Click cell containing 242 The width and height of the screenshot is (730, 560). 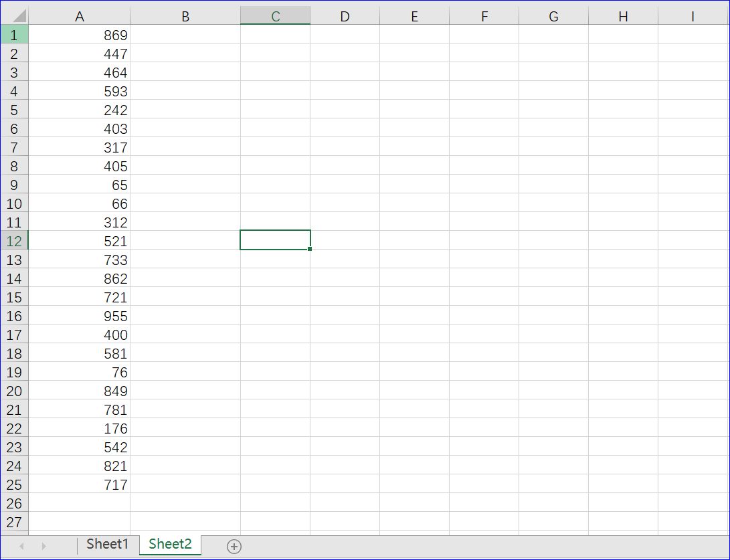tap(79, 110)
